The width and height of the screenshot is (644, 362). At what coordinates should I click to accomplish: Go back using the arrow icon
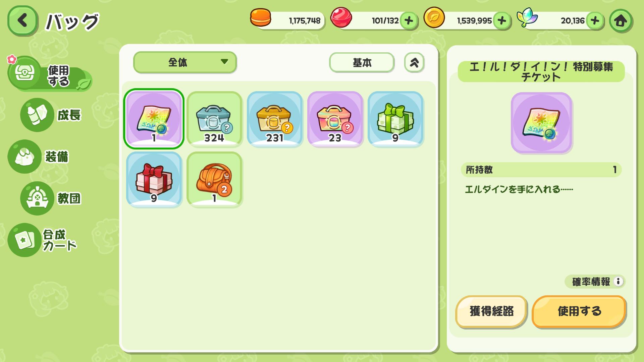pos(22,20)
